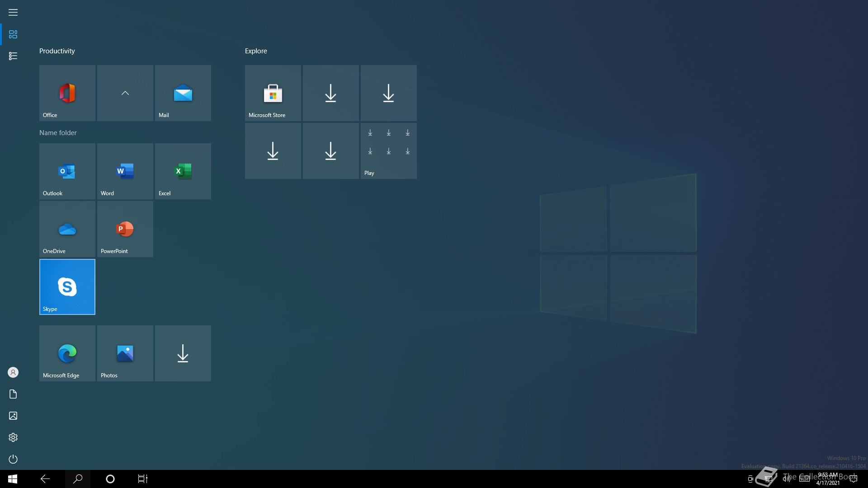Click the download tile right of Microsoft Store
868x488 pixels.
331,93
